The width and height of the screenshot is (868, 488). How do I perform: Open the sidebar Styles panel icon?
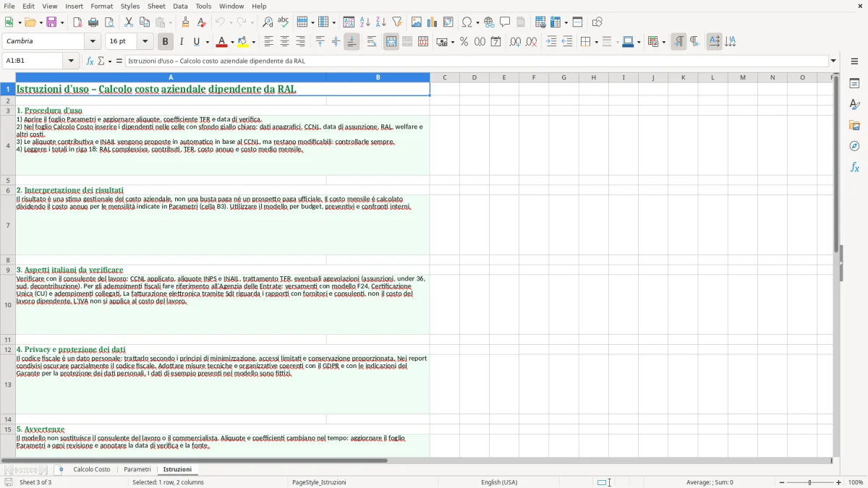coord(854,105)
